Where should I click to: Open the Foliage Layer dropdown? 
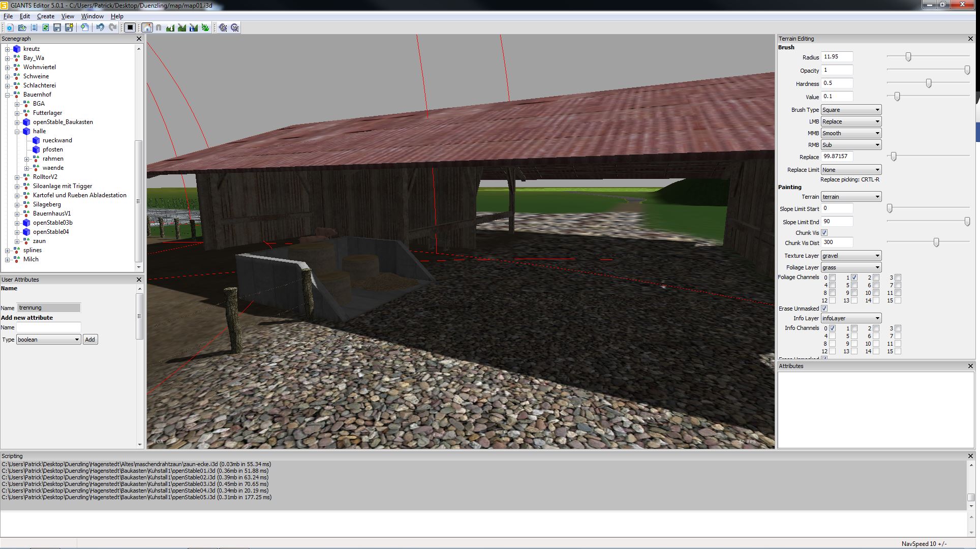(x=851, y=267)
